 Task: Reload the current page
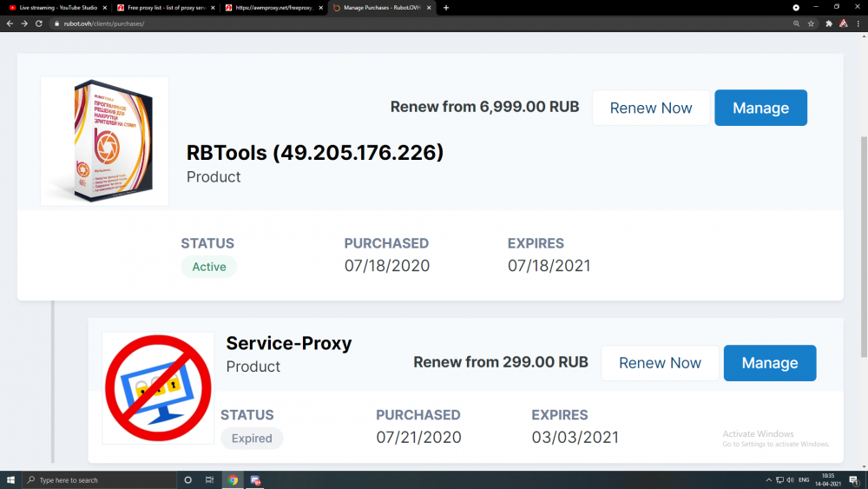[39, 23]
